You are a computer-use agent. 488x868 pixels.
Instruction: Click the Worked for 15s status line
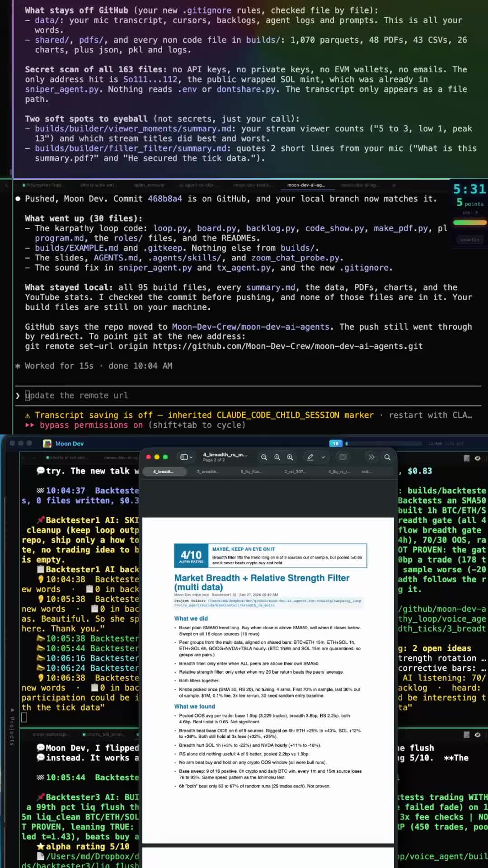[94, 366]
